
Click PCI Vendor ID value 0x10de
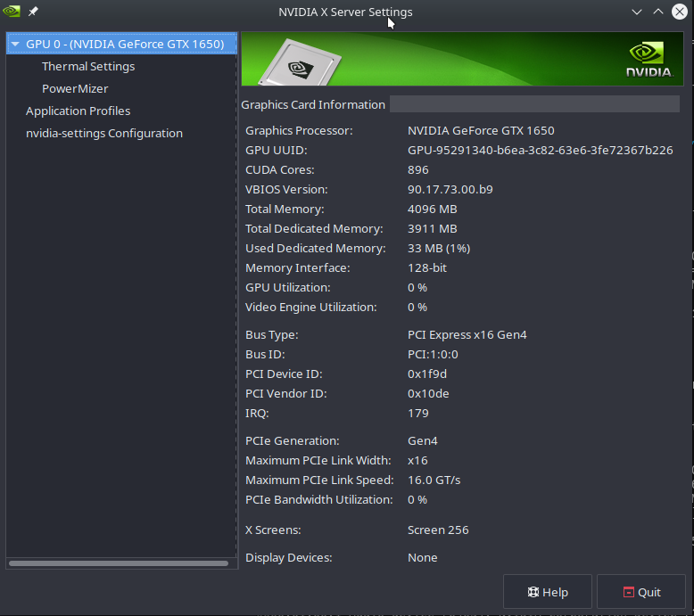point(428,393)
